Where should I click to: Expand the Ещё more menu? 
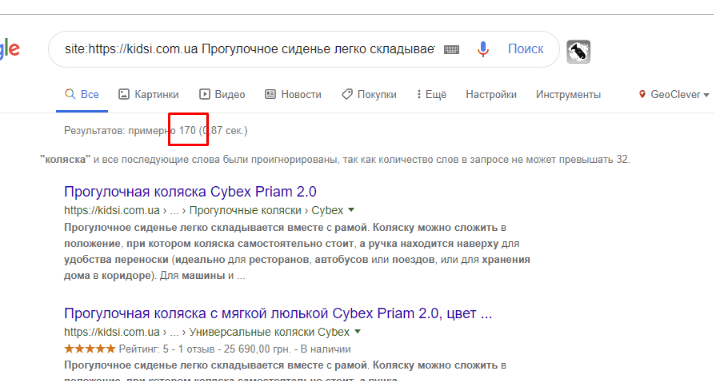(x=431, y=94)
